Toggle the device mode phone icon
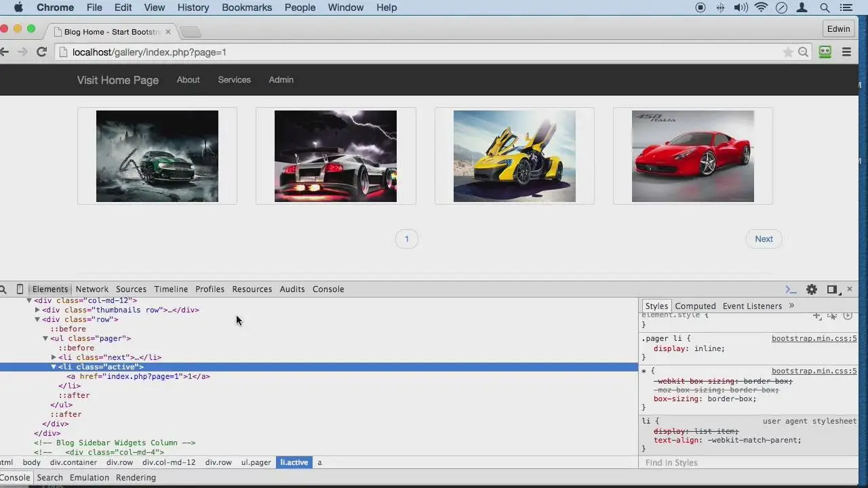The image size is (868, 488). pyautogui.click(x=20, y=289)
